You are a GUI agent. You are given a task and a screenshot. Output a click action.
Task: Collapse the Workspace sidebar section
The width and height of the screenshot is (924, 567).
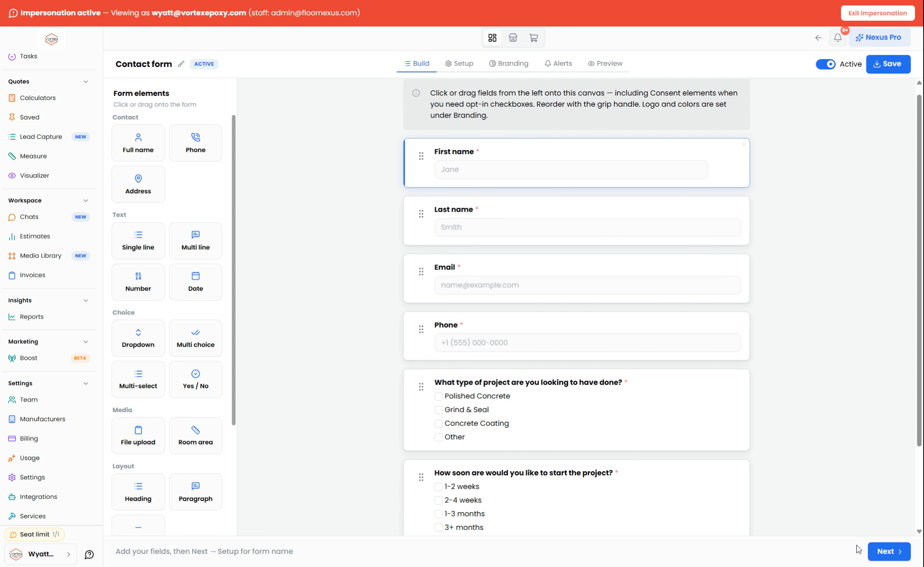(x=86, y=200)
